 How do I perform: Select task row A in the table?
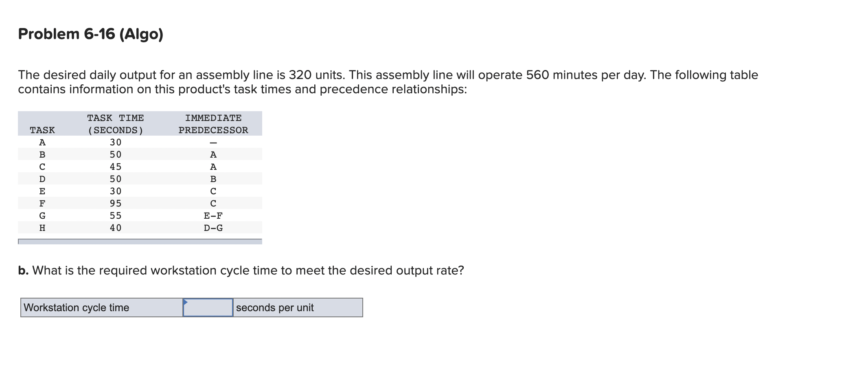point(122,142)
